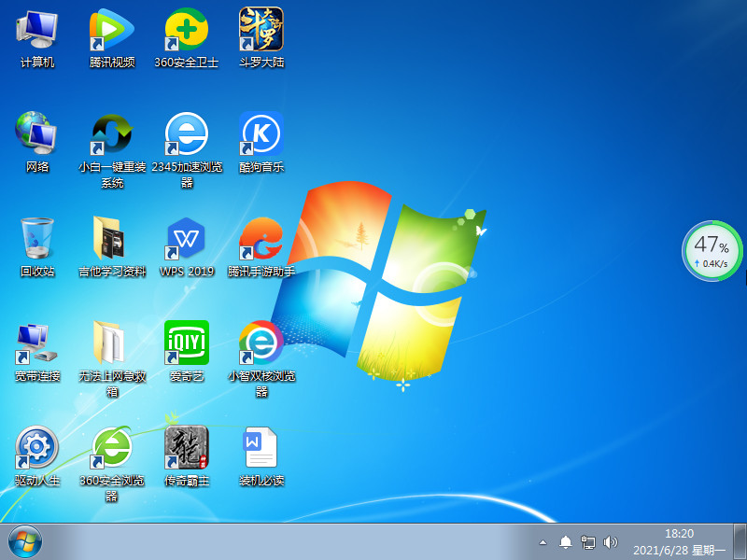Launch 360安全卫士 from the desktop
747x560 pixels.
click(x=187, y=31)
